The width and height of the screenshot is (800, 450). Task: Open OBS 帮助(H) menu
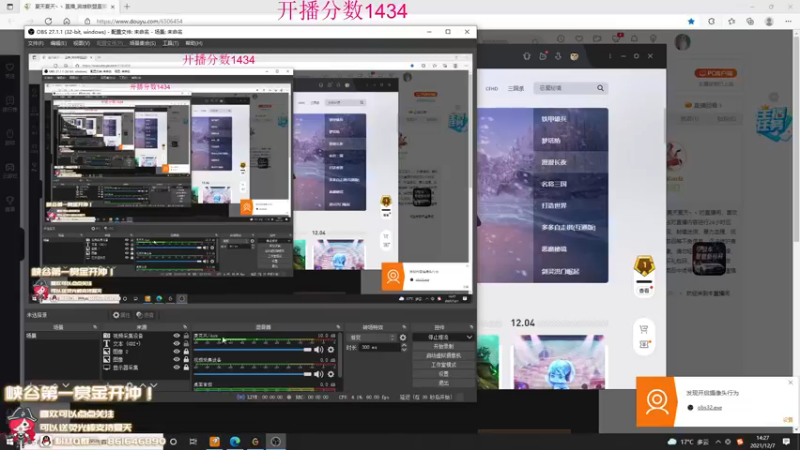194,43
